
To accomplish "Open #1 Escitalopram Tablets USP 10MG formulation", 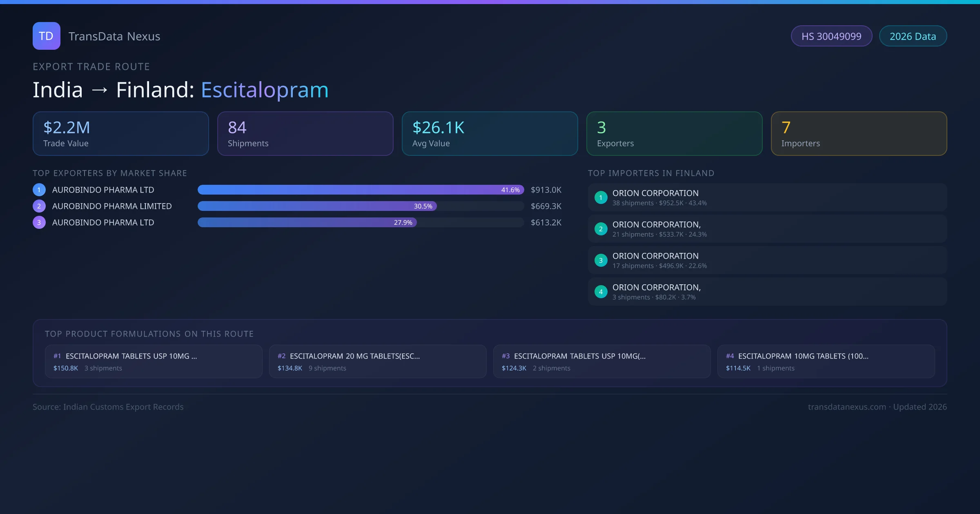I will pyautogui.click(x=154, y=361).
